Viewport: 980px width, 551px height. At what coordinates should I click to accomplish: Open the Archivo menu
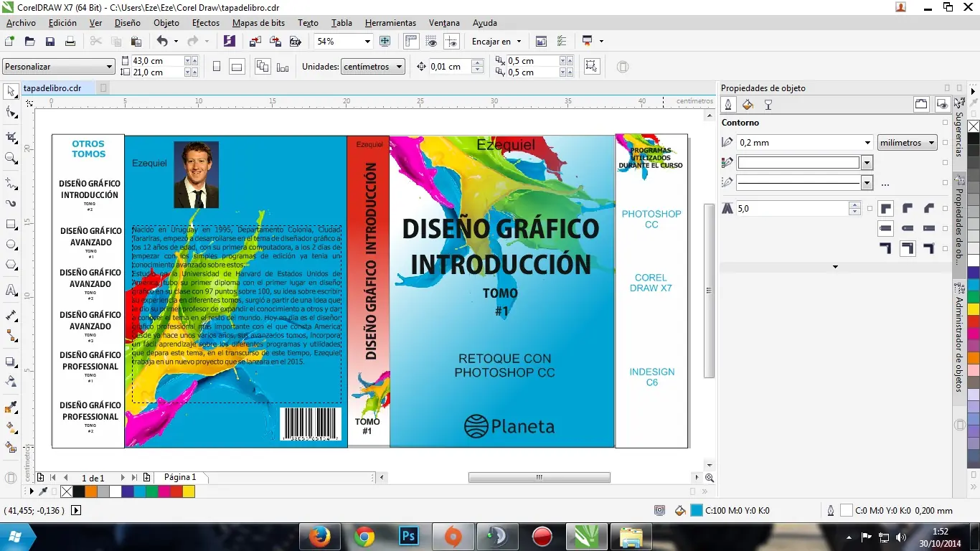point(21,23)
